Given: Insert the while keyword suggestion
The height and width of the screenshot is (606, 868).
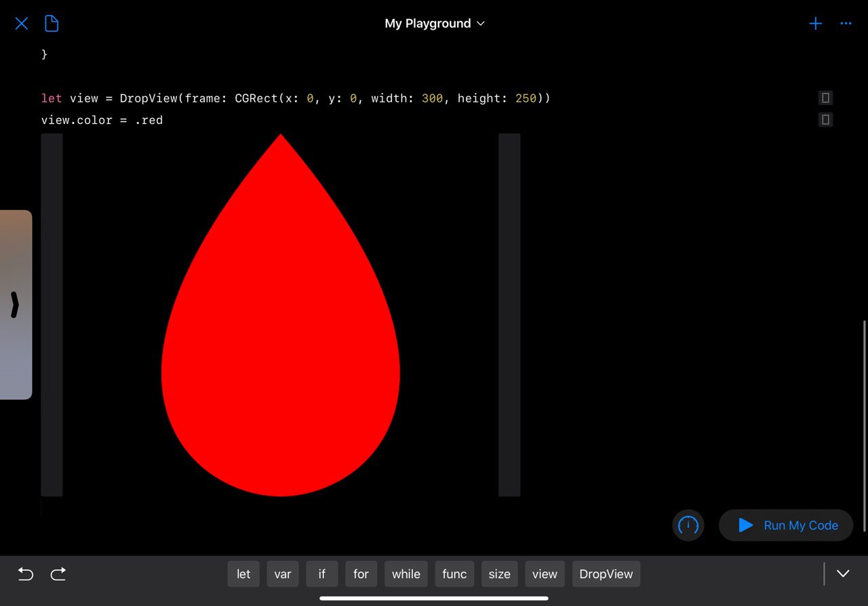Looking at the screenshot, I should click(x=406, y=574).
